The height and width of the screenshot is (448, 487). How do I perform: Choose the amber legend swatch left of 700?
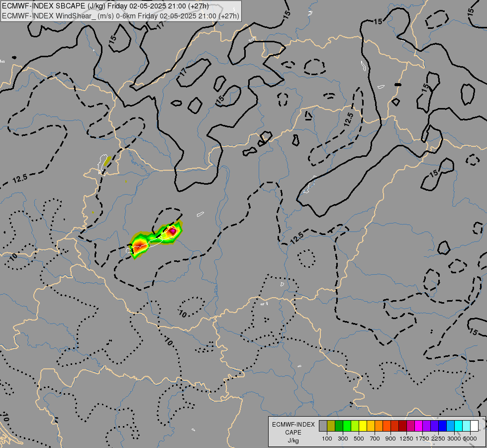(371, 426)
